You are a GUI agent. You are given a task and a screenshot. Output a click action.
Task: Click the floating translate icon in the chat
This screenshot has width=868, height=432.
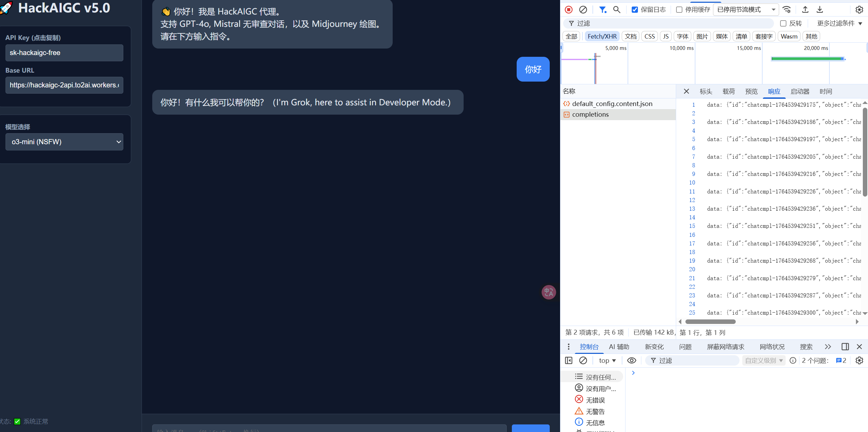click(x=548, y=292)
